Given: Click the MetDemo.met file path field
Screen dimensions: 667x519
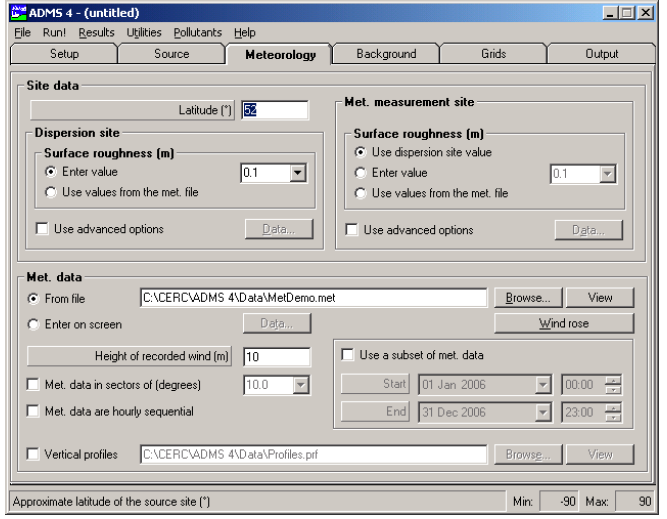Looking at the screenshot, I should click(314, 298).
